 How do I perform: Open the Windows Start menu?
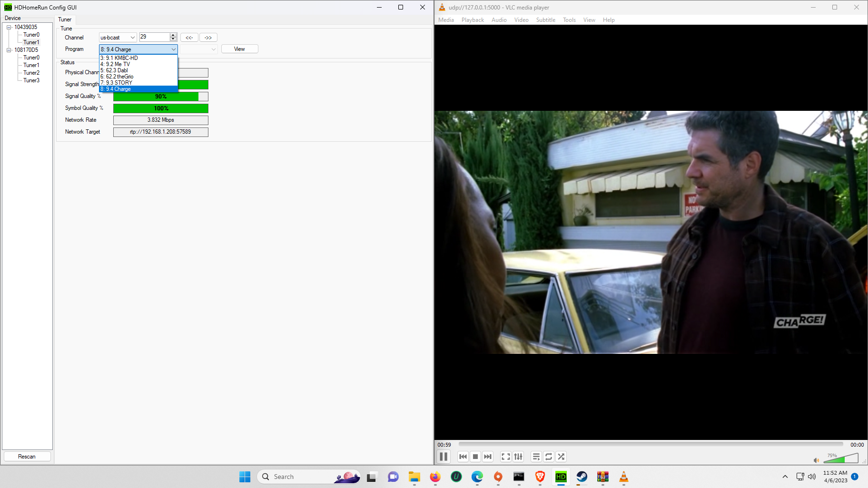[245, 477]
